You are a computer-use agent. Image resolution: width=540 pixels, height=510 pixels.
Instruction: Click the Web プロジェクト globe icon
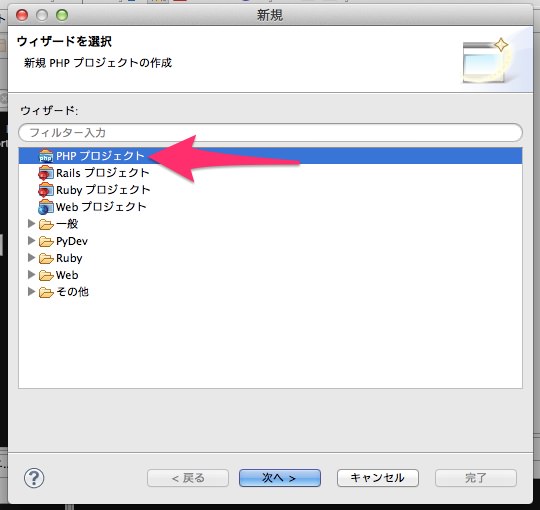(x=46, y=207)
